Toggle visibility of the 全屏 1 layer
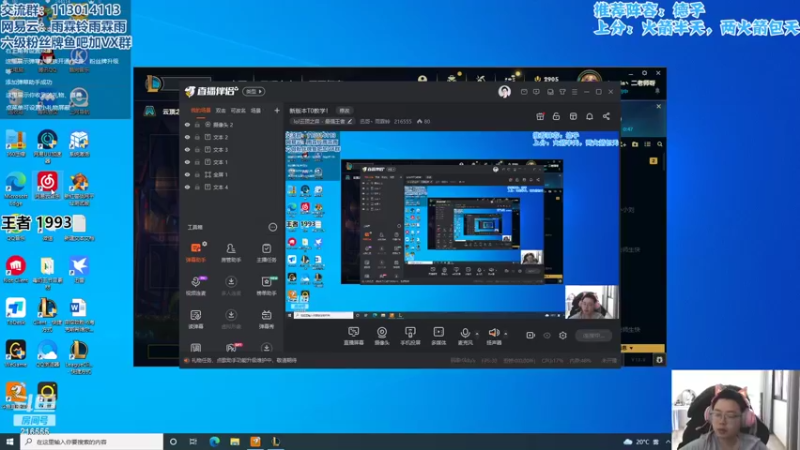The height and width of the screenshot is (450, 800). [x=187, y=174]
